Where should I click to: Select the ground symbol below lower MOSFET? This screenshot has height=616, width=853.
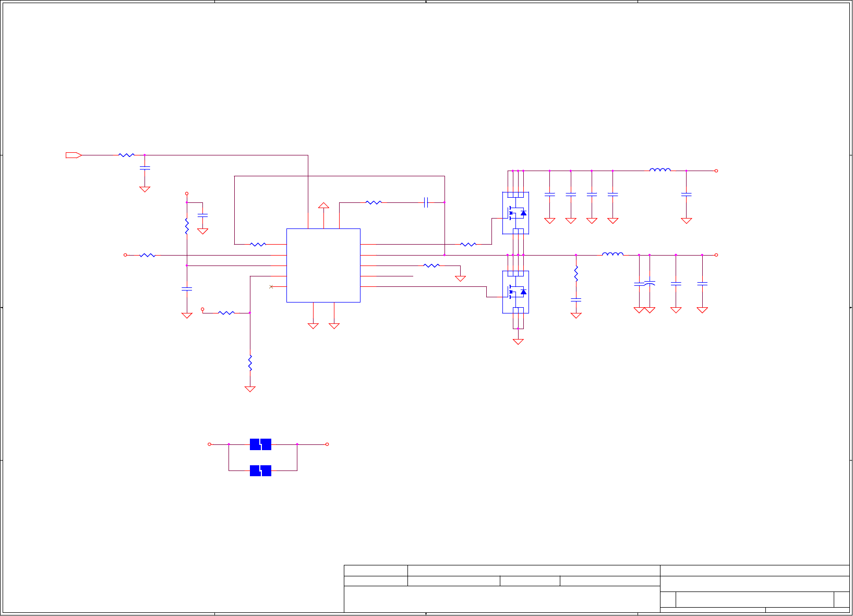(x=518, y=342)
